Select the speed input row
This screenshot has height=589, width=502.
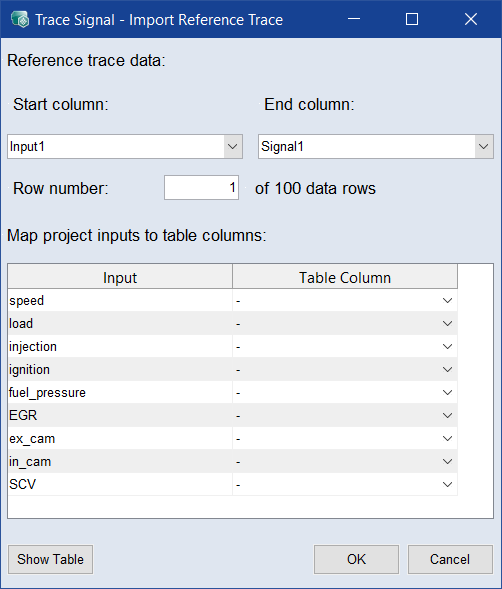click(120, 301)
